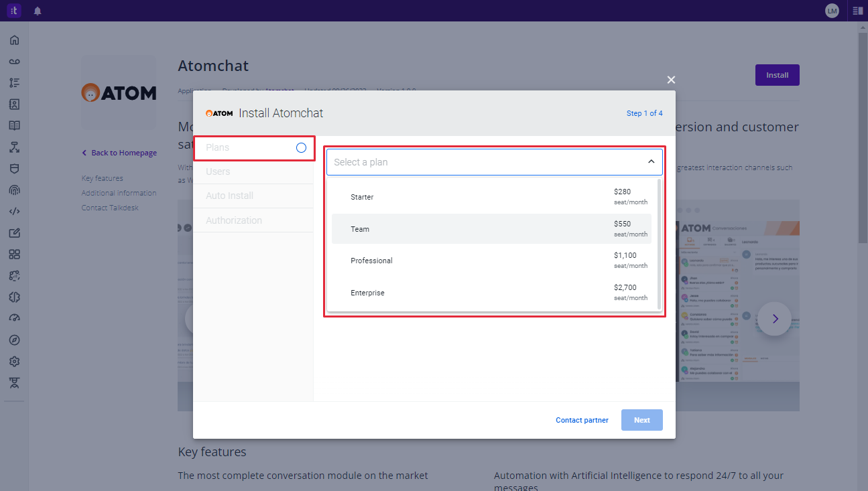This screenshot has height=491, width=868.
Task: Open the speedometer dashboard sidebar icon
Action: tap(14, 318)
